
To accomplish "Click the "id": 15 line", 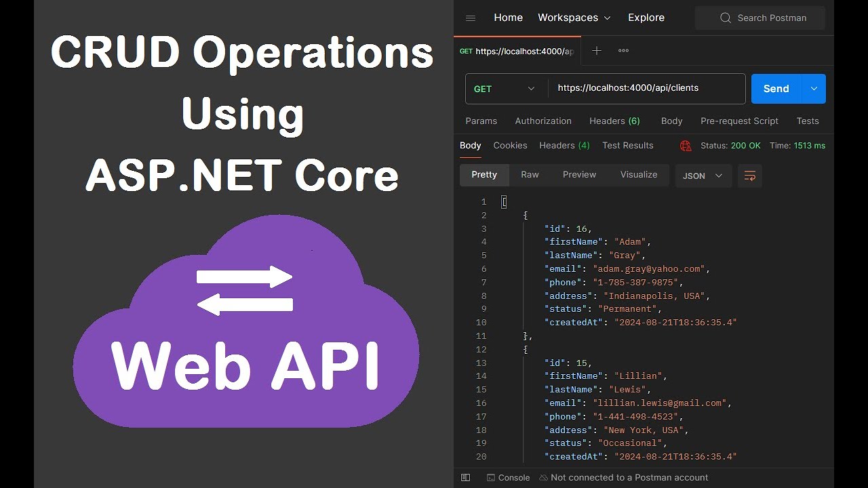I will (x=568, y=363).
